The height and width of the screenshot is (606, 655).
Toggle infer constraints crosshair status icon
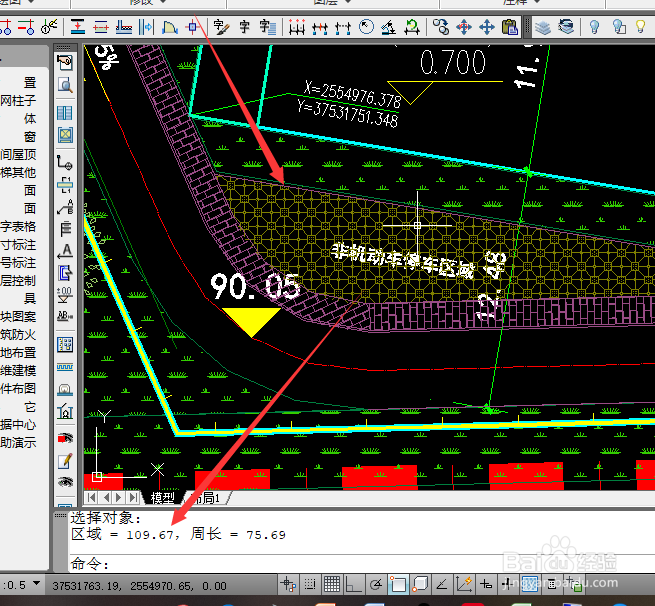pyautogui.click(x=288, y=584)
